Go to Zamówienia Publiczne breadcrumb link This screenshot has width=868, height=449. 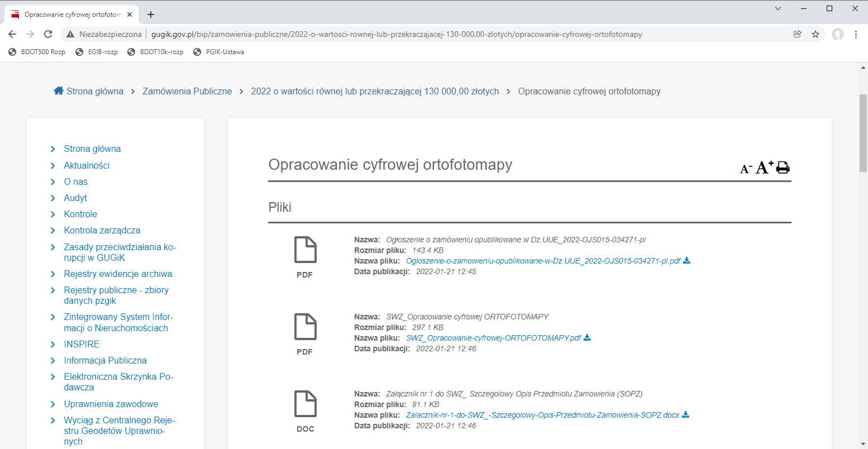click(187, 91)
